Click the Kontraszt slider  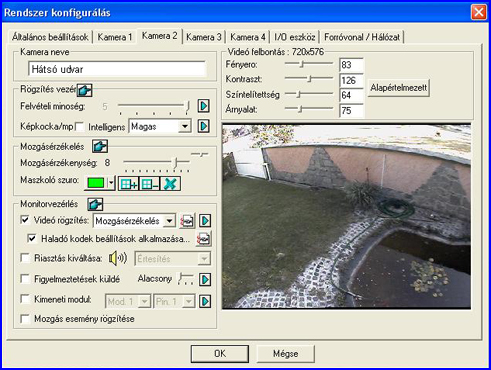coord(309,79)
